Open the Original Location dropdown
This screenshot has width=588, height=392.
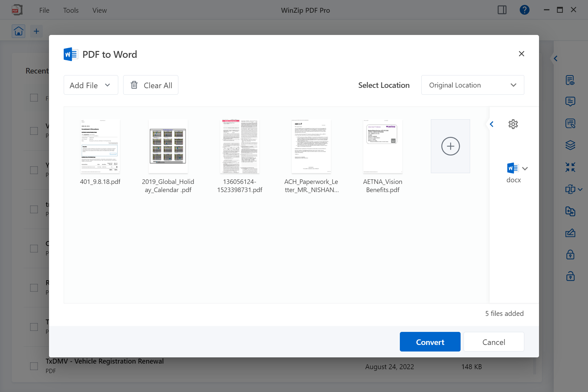473,85
